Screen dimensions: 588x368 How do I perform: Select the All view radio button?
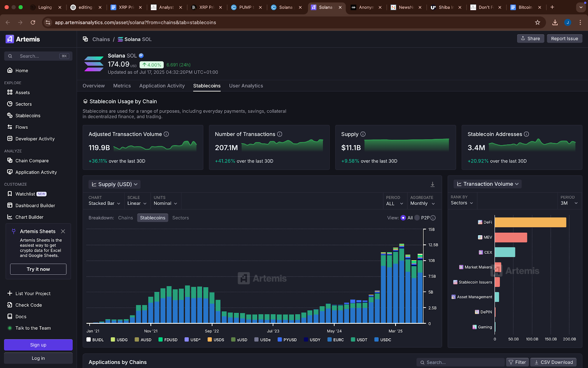403,218
